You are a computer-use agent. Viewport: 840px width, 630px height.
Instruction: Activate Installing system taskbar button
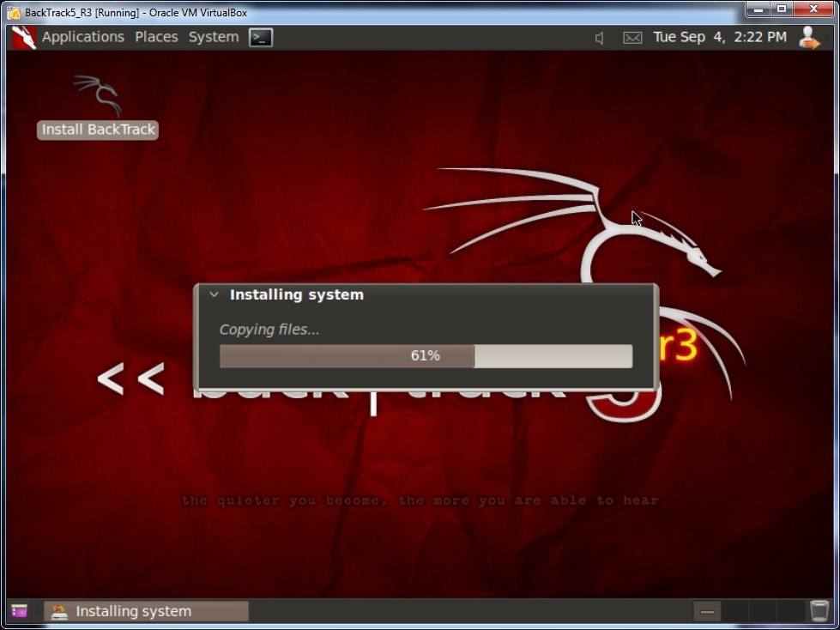click(x=146, y=611)
